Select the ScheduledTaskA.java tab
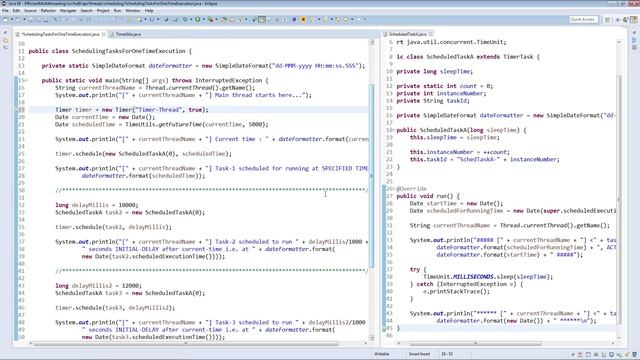640x360 pixels. pyautogui.click(x=407, y=34)
